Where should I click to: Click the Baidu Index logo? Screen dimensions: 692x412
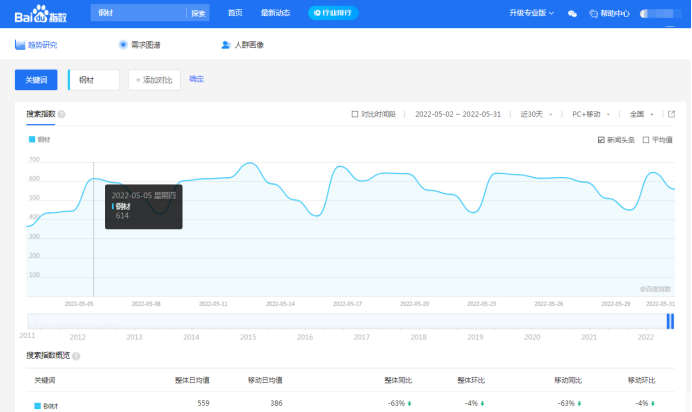point(41,14)
